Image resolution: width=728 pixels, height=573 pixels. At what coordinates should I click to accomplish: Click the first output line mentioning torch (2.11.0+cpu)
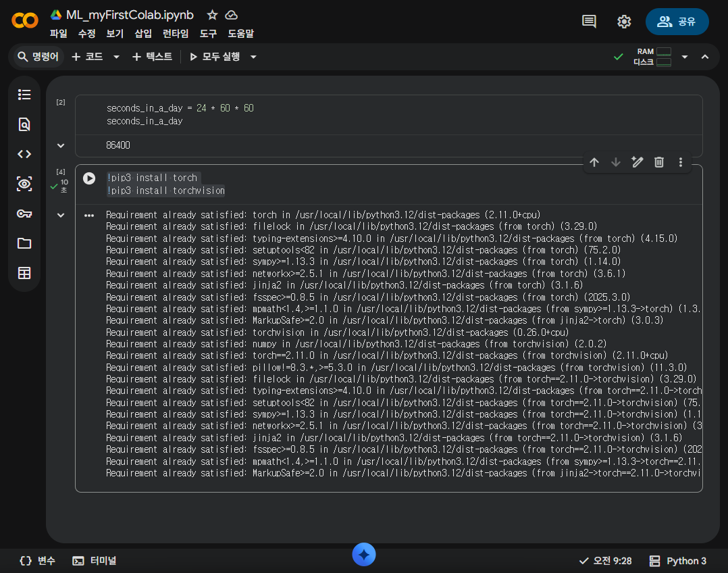point(323,215)
